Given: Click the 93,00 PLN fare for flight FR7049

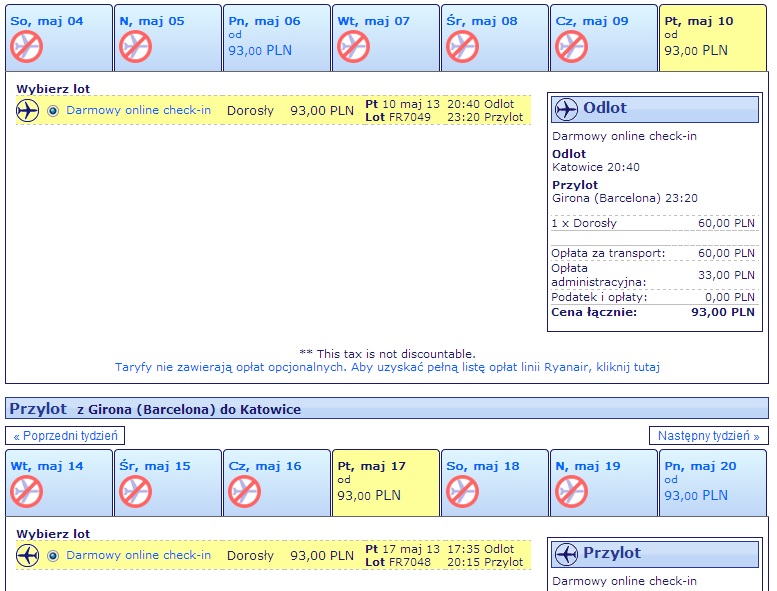Looking at the screenshot, I should pos(322,110).
